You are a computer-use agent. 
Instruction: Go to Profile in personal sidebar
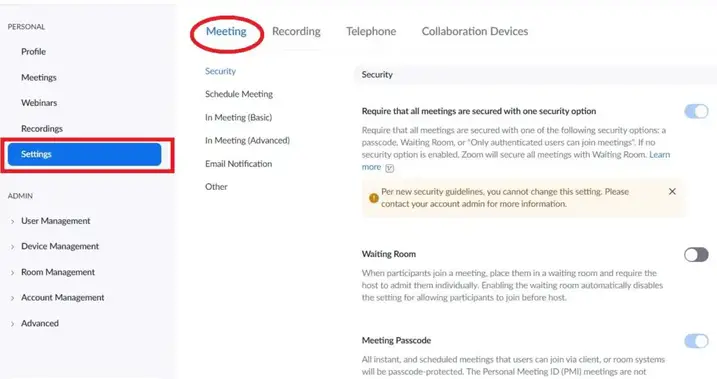click(33, 52)
